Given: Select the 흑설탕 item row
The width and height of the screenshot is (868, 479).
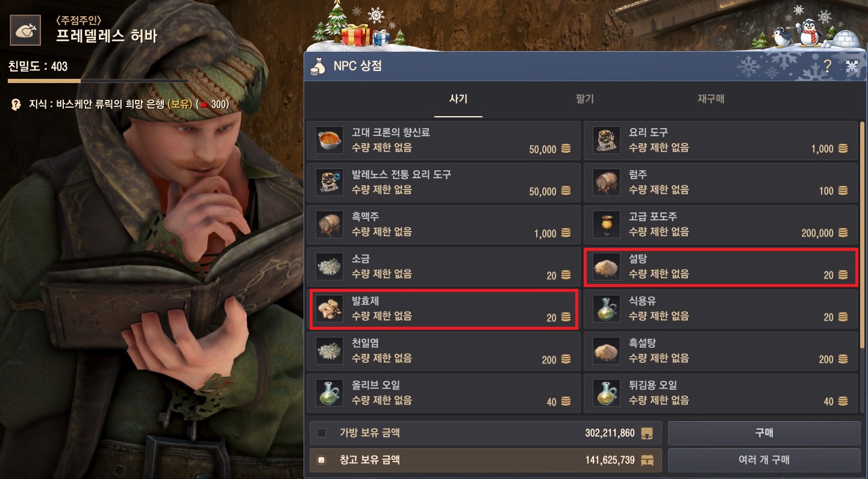Looking at the screenshot, I should point(720,351).
